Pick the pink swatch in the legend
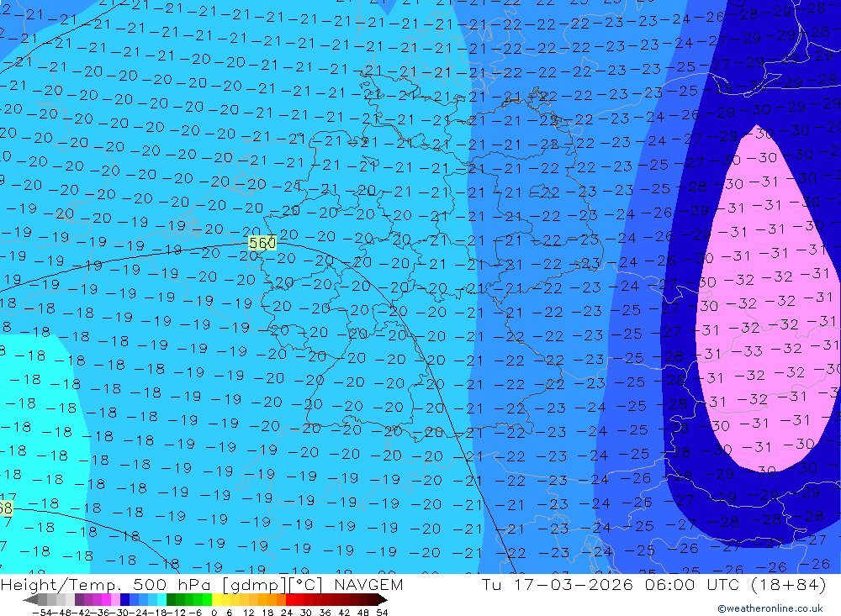Image resolution: width=841 pixels, height=616 pixels. click(115, 600)
